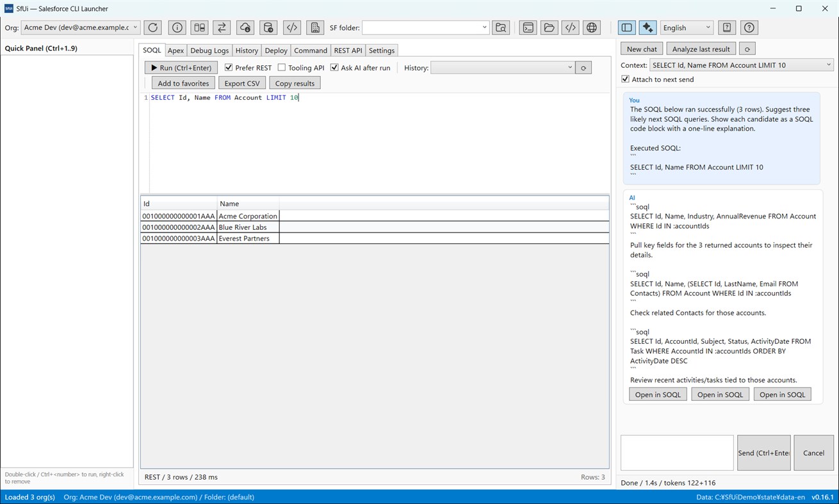Open the English language dropdown
The height and width of the screenshot is (504, 839).
point(687,28)
